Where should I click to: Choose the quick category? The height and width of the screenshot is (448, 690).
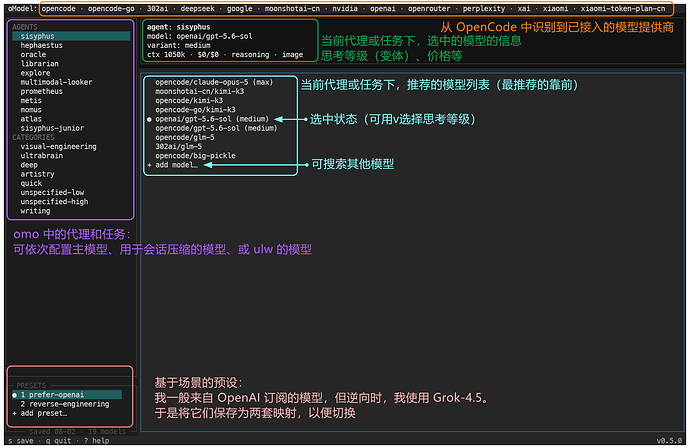31,184
